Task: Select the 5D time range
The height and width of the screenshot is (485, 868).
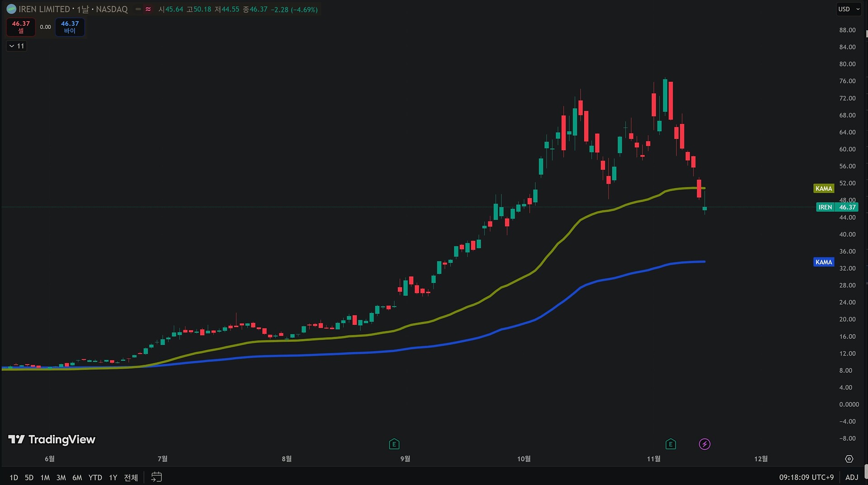Action: [x=29, y=477]
